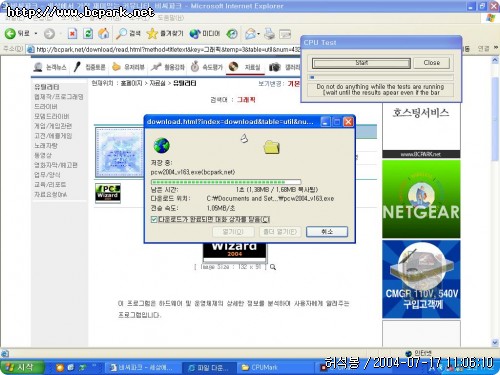Click the Mail envelope toolbar icon
This screenshot has width=500, height=375.
point(250,33)
